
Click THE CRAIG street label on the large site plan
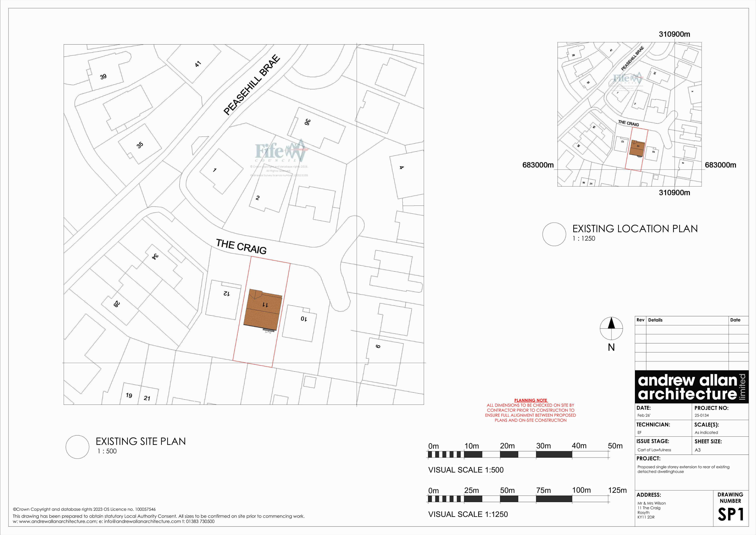[x=241, y=247]
